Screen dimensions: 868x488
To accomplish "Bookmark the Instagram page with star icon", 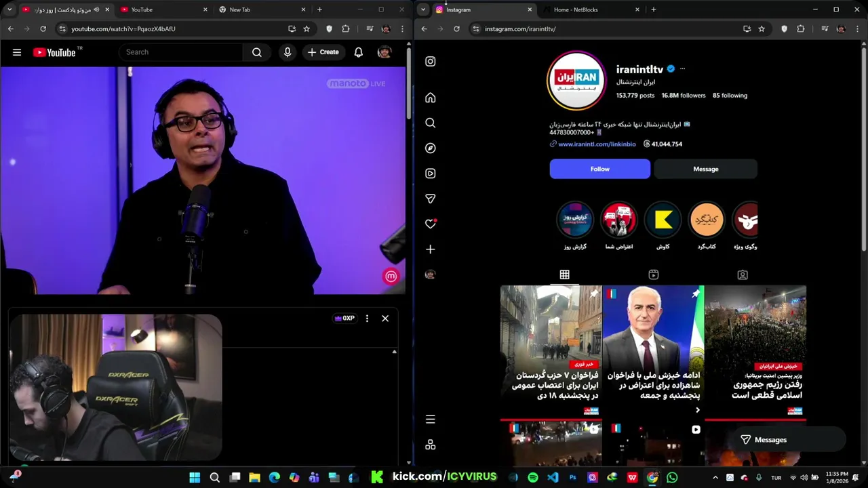I will 762,29.
